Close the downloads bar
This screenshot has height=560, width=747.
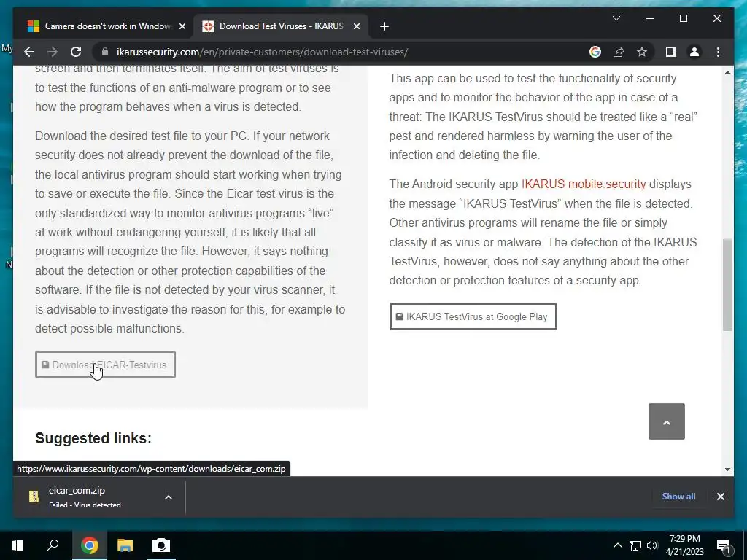[720, 497]
